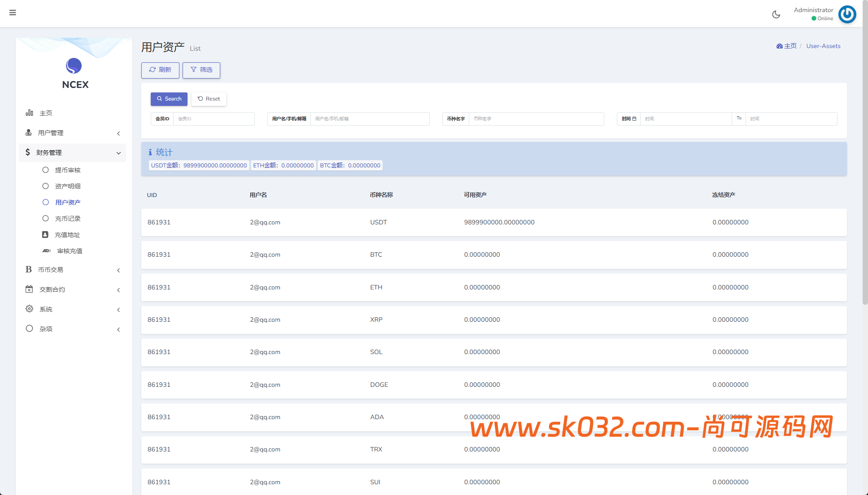Expand the 币币交易 menu chevron
The height and width of the screenshot is (495, 868).
pos(118,270)
